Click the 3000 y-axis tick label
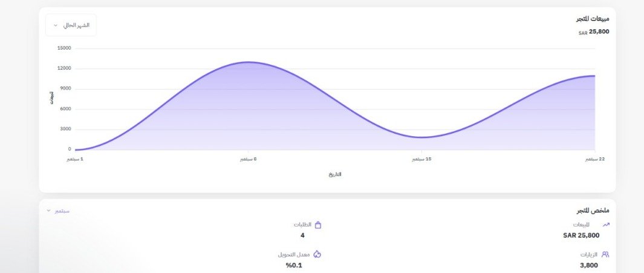 click(x=65, y=129)
